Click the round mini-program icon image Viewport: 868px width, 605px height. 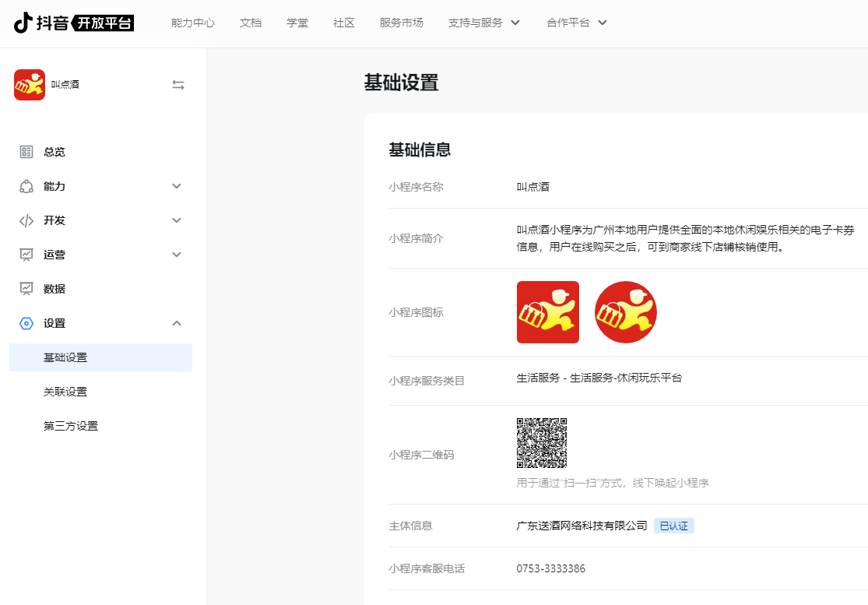coord(626,312)
